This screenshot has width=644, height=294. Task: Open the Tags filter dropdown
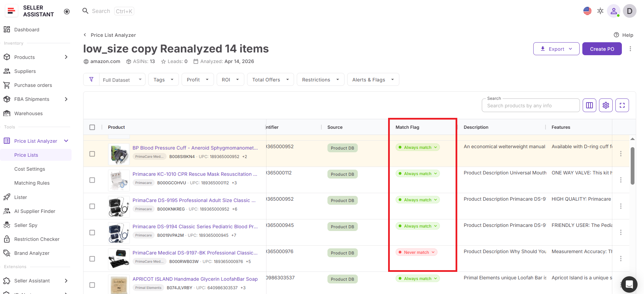pos(164,79)
